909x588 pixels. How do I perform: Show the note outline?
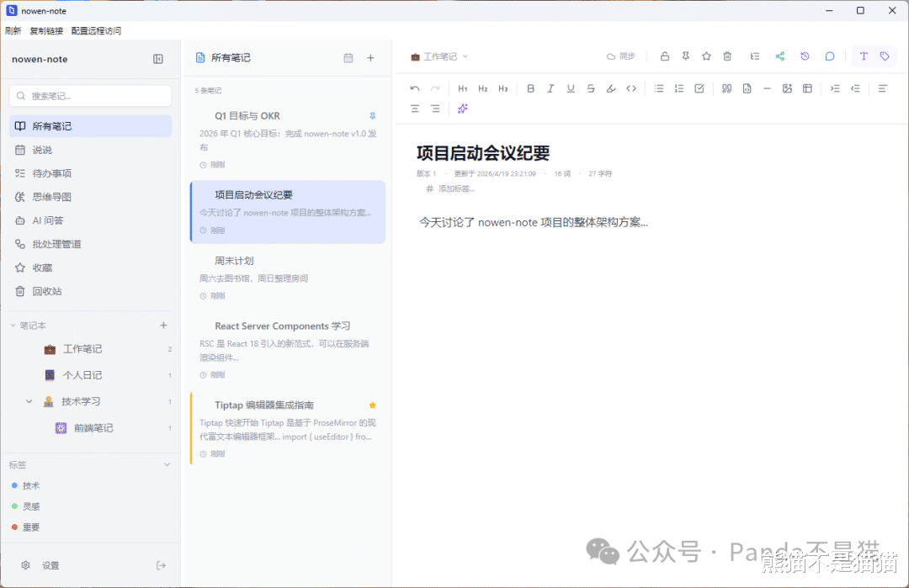755,56
